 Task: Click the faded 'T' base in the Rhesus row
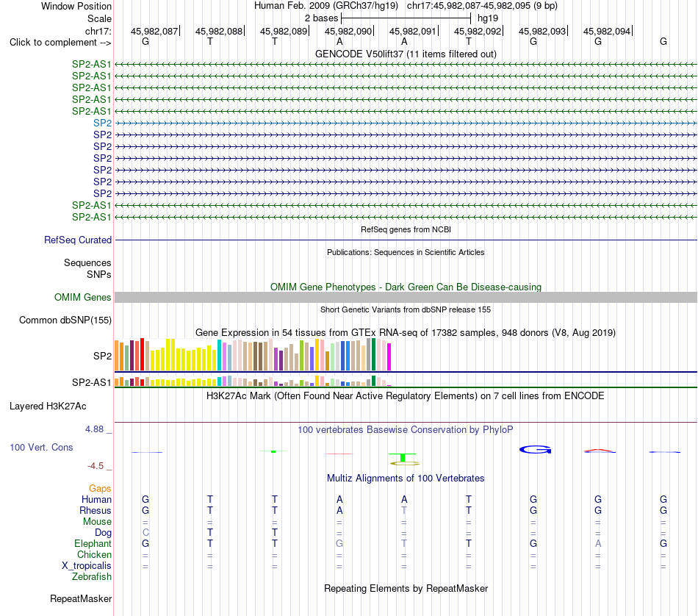[404, 510]
